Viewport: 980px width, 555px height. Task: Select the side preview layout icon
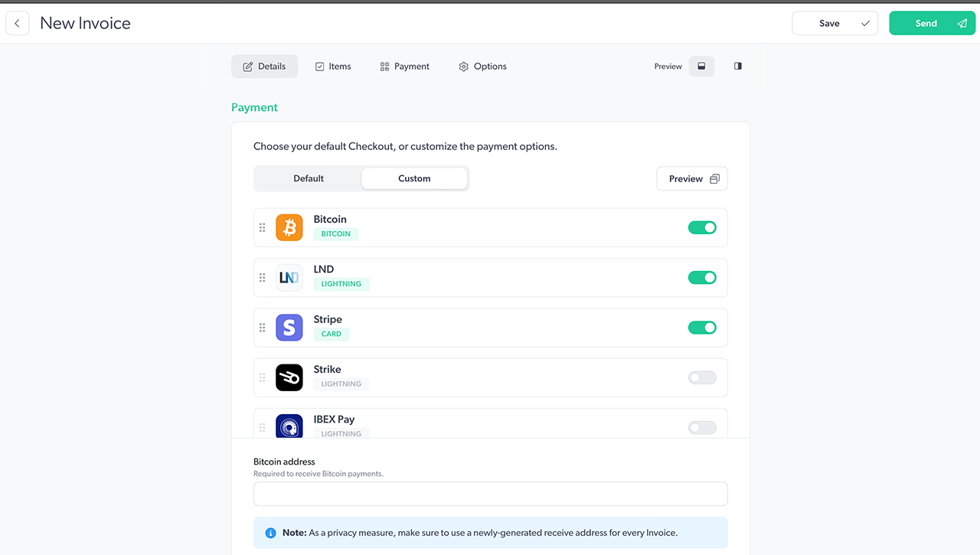(x=738, y=67)
